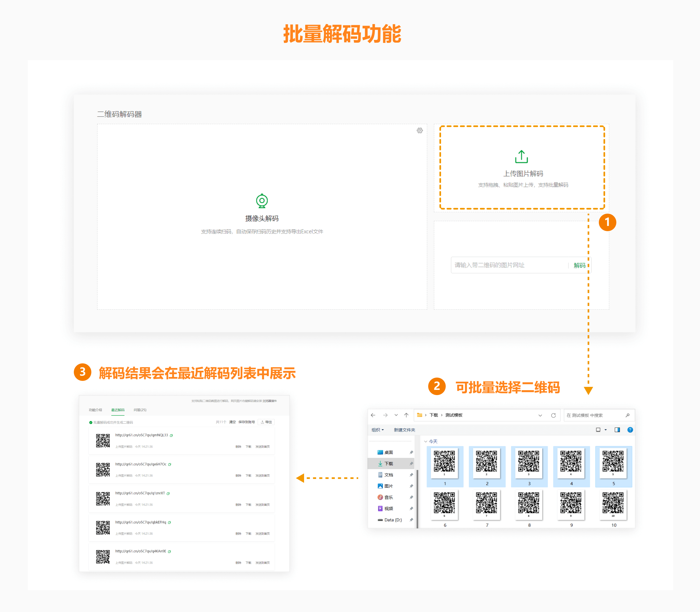This screenshot has width=700, height=612.
Task: Expand the address bar history dropdown
Action: click(540, 416)
